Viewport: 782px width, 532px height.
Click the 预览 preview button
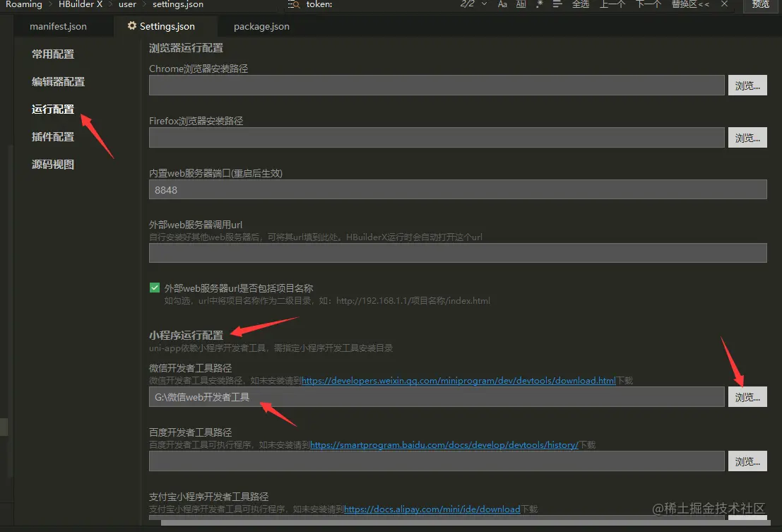761,5
